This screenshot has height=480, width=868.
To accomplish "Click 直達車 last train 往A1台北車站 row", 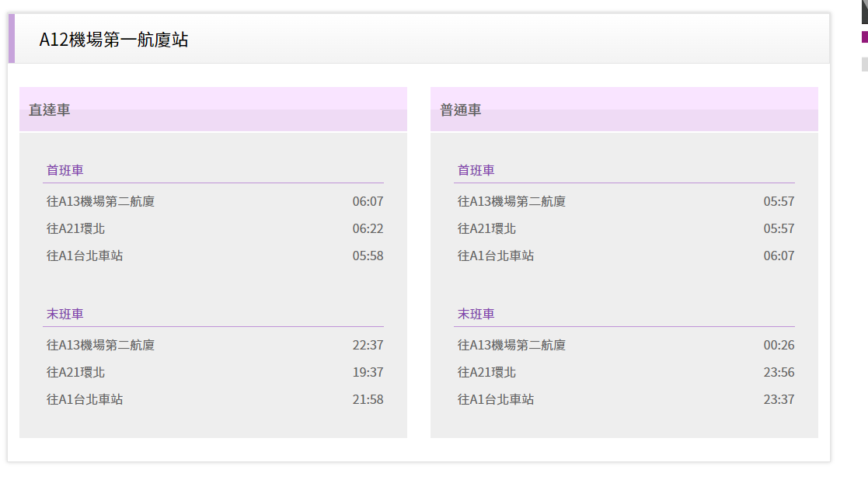I will 213,399.
